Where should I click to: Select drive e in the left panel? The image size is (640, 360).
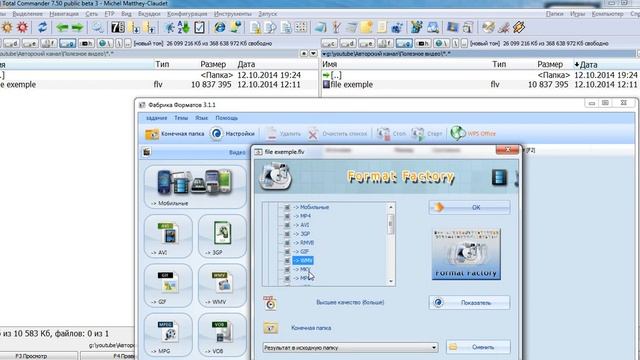30,43
